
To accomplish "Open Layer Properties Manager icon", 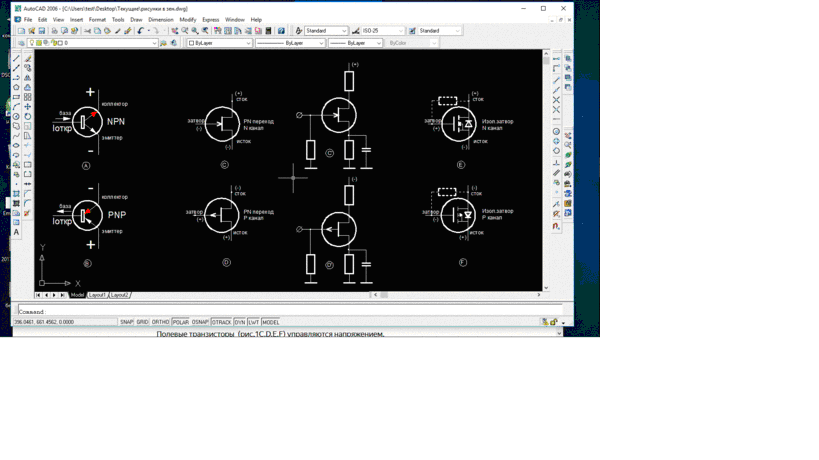I will (21, 43).
